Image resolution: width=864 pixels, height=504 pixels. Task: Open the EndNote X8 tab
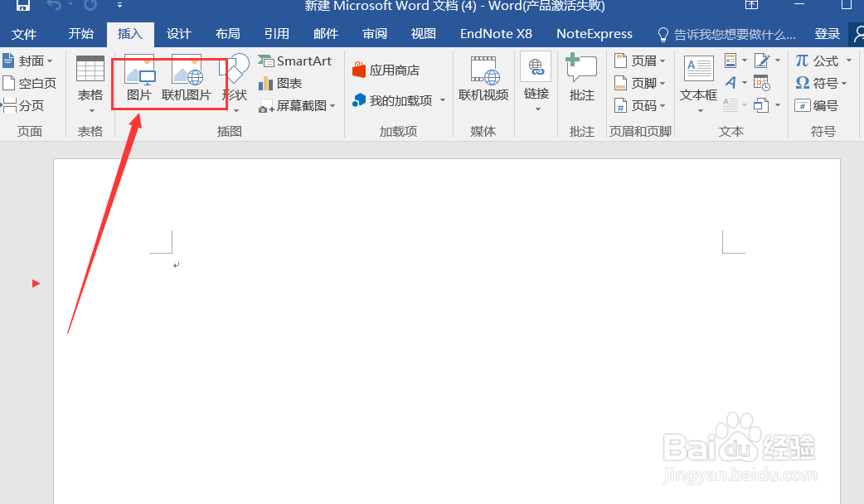pos(496,34)
